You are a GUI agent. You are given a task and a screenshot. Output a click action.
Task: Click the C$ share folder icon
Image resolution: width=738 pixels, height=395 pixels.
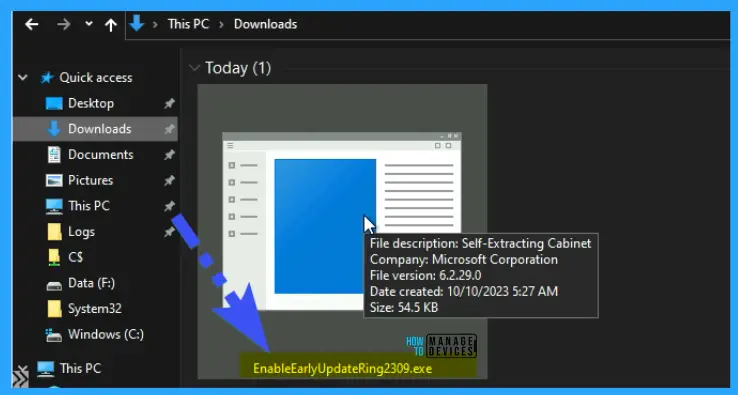click(x=54, y=257)
